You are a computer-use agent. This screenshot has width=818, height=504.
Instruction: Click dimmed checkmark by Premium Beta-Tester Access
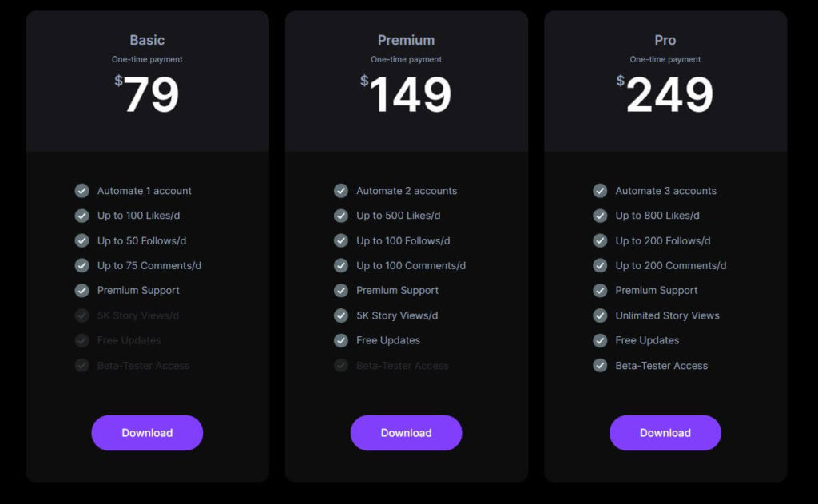(x=341, y=365)
